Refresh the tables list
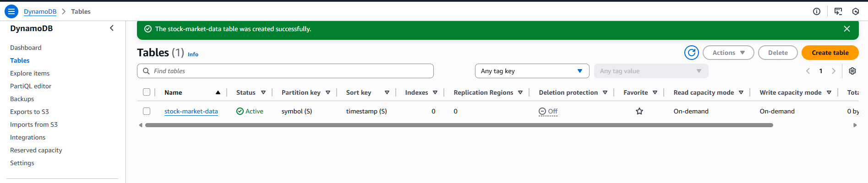The width and height of the screenshot is (868, 183). pyautogui.click(x=692, y=53)
